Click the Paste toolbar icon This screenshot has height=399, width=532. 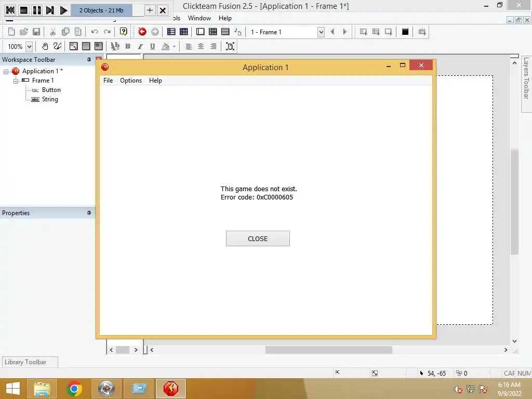point(78,32)
